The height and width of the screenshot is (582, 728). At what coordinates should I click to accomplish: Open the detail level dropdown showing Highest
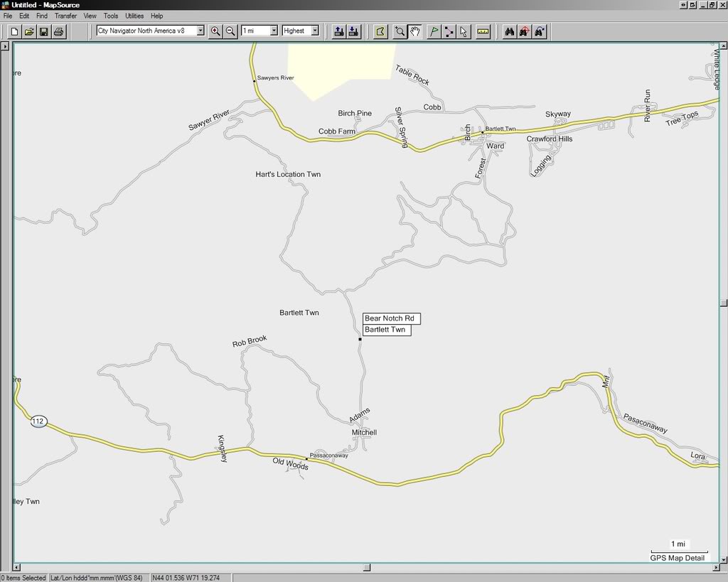tap(314, 31)
